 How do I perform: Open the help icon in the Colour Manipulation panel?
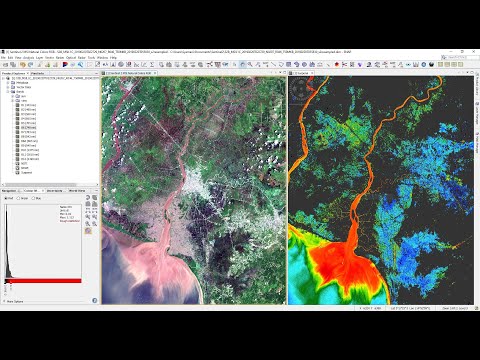click(x=94, y=300)
